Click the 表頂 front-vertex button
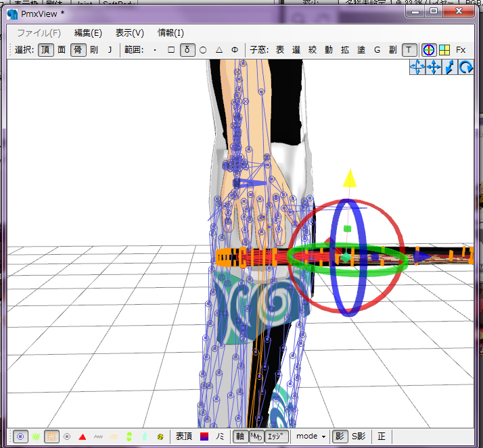 tap(184, 437)
